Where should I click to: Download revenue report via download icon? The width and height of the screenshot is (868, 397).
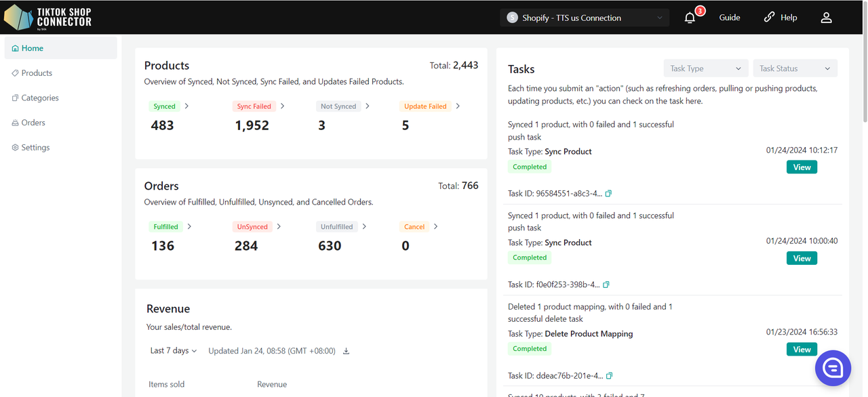(346, 351)
